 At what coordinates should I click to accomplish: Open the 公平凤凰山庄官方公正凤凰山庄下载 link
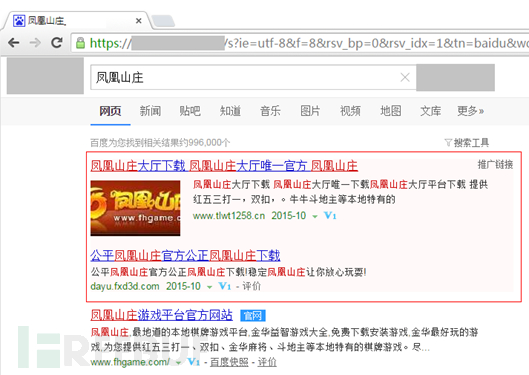pyautogui.click(x=185, y=255)
